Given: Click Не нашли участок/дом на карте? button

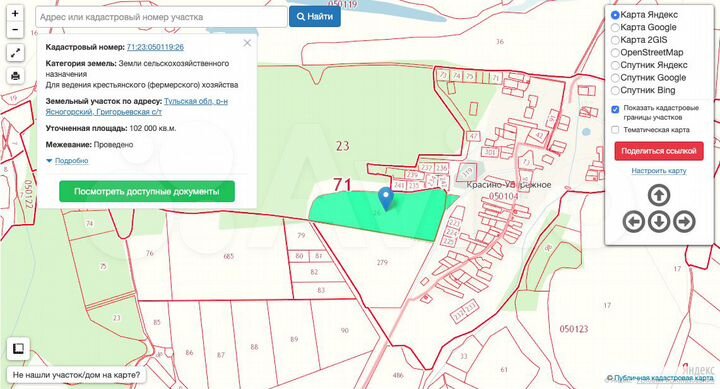Looking at the screenshot, I should click(77, 375).
